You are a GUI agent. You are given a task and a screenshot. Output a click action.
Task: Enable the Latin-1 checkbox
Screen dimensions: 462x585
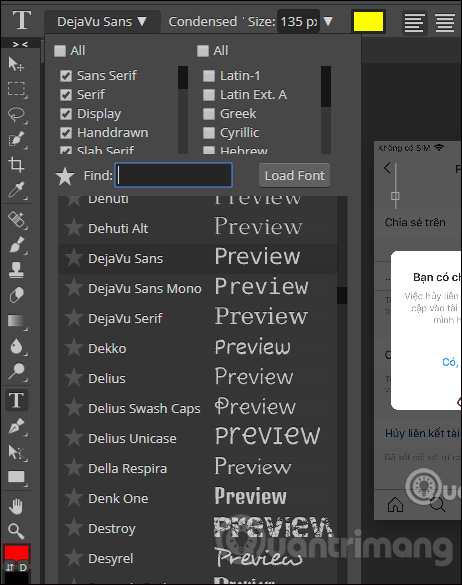[x=209, y=76]
